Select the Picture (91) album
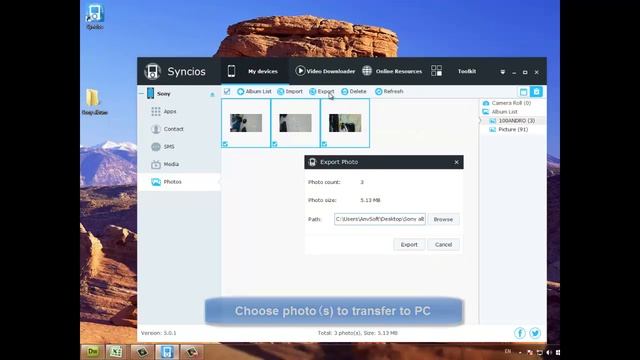 [x=513, y=129]
